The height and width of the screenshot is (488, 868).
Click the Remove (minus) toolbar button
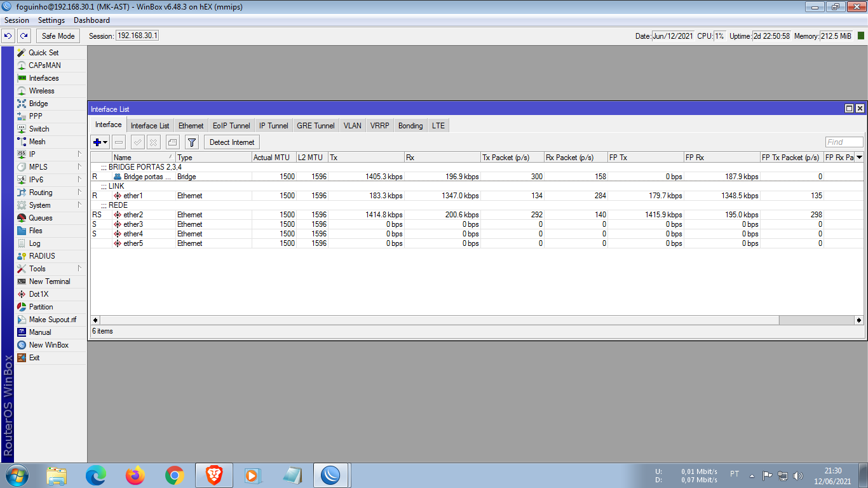tap(119, 142)
